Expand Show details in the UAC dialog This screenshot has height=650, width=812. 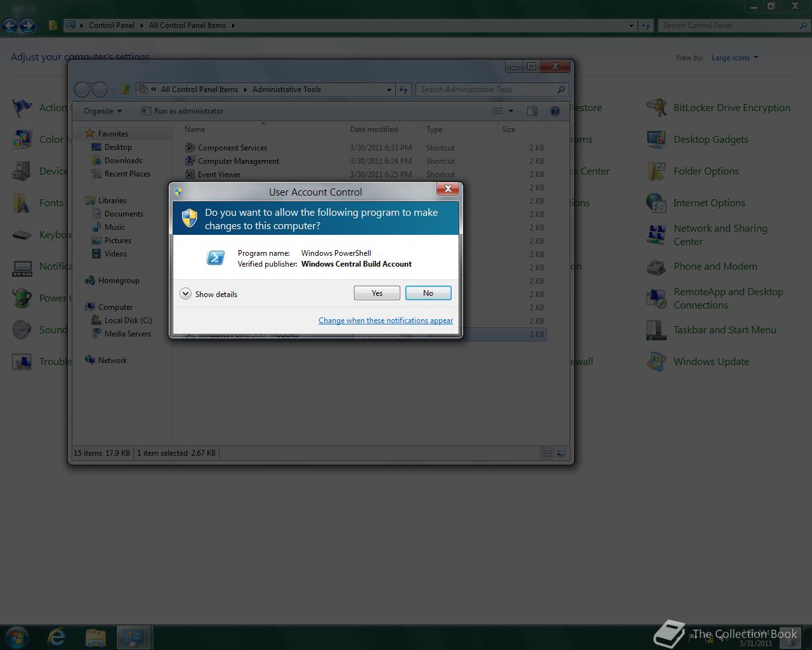point(209,294)
